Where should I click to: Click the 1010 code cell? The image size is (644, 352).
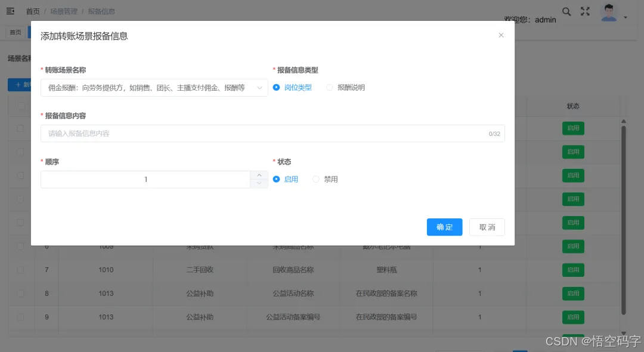coord(106,270)
